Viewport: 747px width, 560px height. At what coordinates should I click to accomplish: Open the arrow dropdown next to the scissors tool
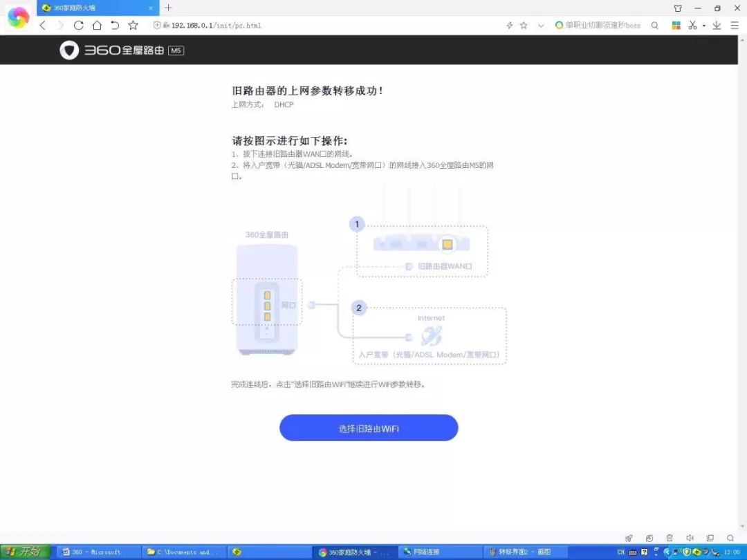pyautogui.click(x=703, y=26)
